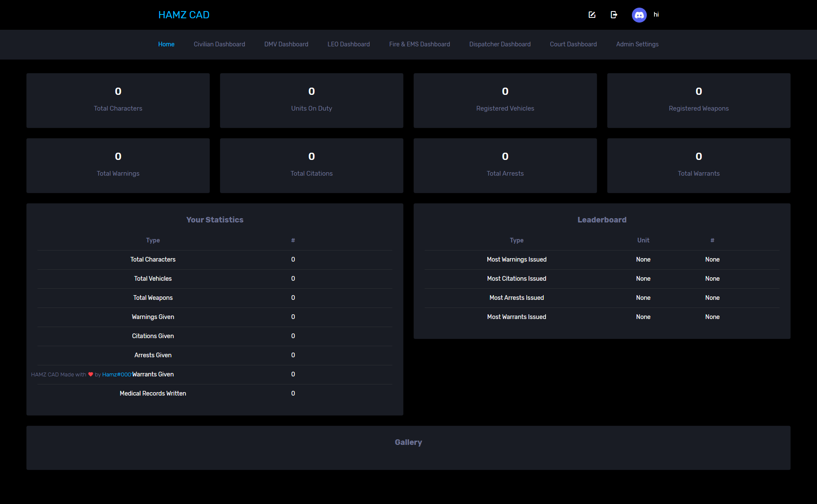Click the Total Characters stat card
Screen dimensions: 817x504
(x=118, y=100)
